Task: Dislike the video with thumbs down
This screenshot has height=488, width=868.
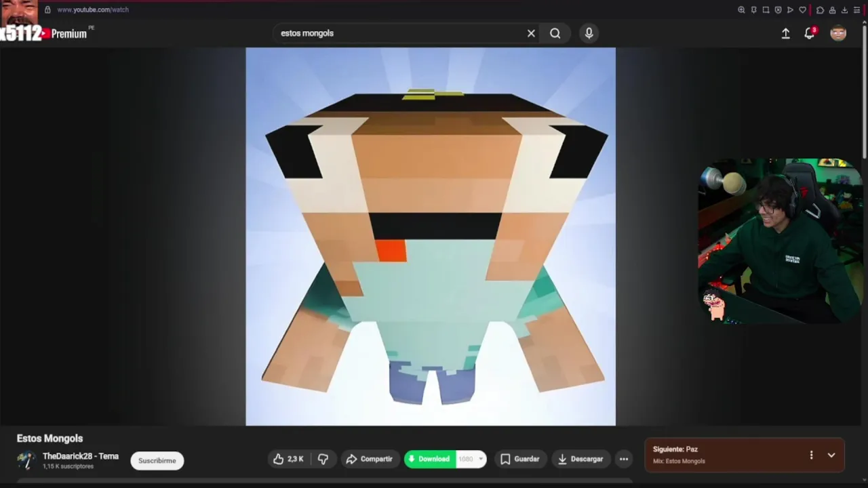Action: click(x=323, y=460)
